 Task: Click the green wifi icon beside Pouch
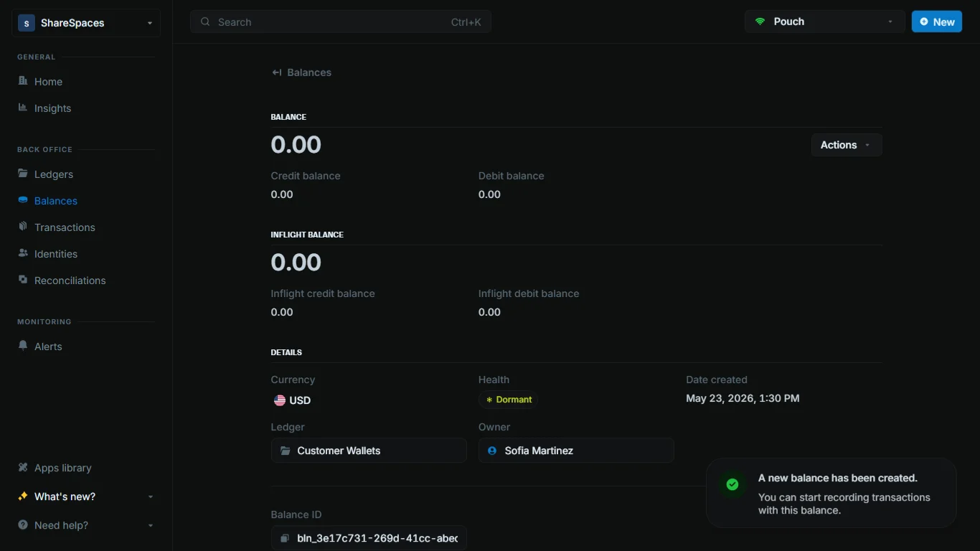pyautogui.click(x=760, y=22)
